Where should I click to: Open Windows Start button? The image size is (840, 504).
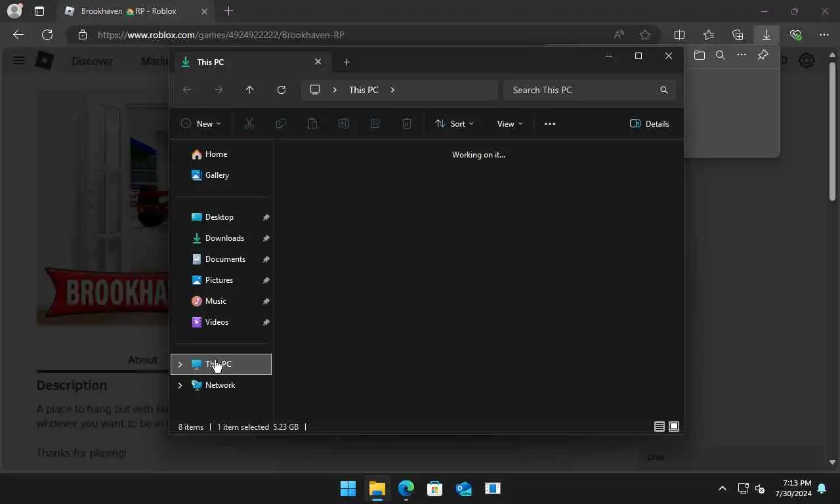[348, 488]
